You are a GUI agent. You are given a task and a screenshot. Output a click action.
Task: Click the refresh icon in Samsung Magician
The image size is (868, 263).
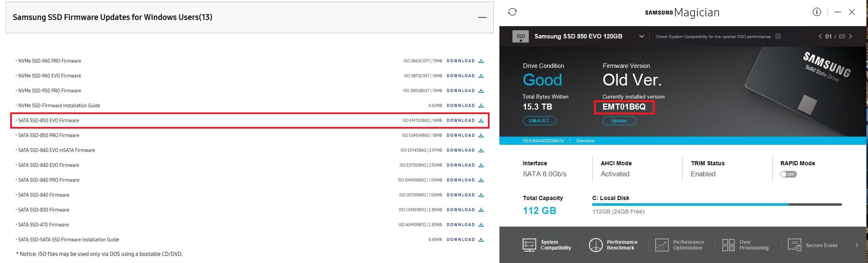pyautogui.click(x=512, y=12)
